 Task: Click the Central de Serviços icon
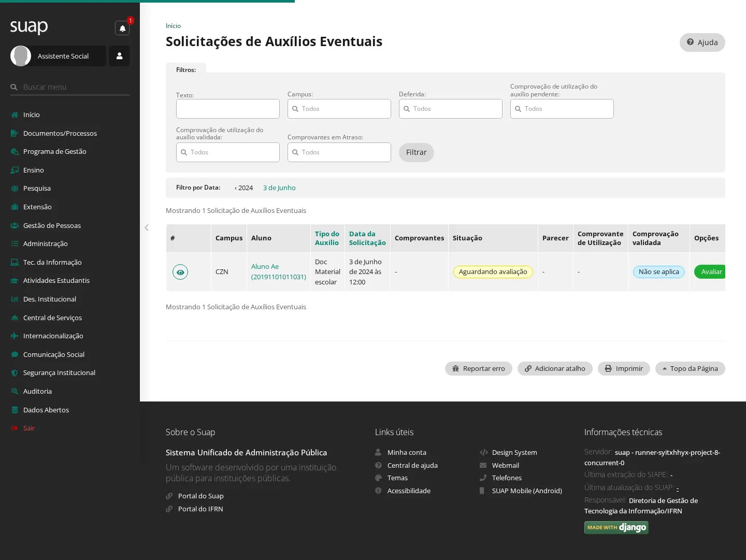15,318
